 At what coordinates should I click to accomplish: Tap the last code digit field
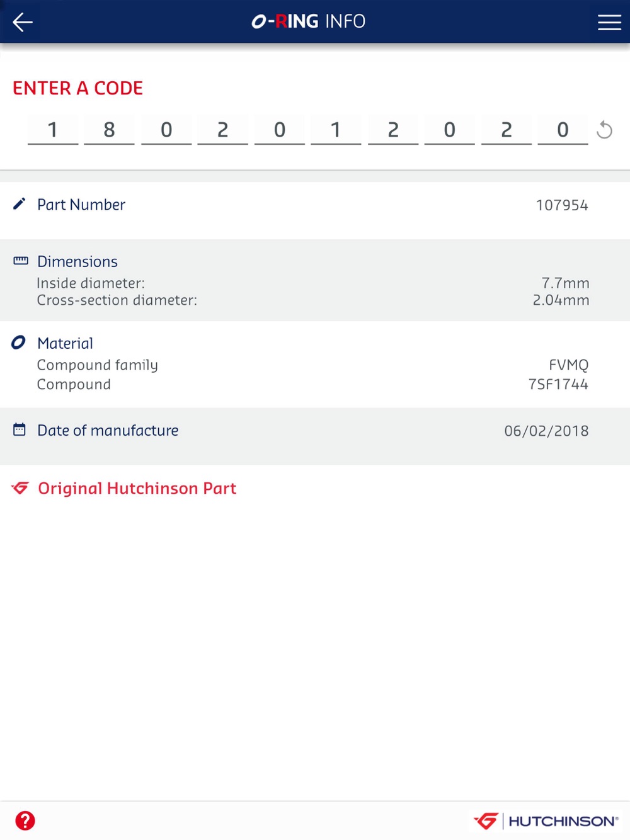point(563,130)
